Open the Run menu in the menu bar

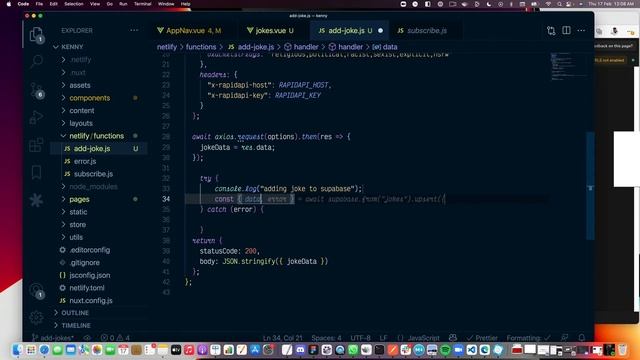[x=123, y=4]
